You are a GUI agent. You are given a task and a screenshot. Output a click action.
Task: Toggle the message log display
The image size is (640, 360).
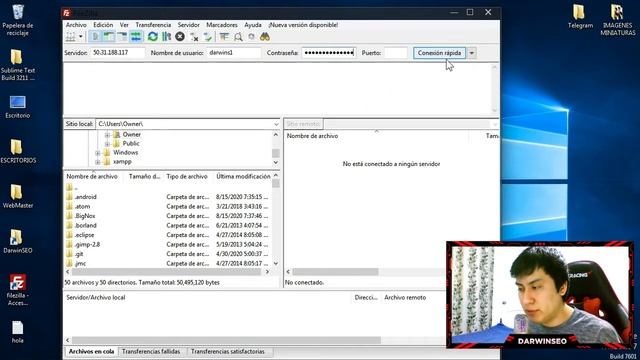click(x=95, y=37)
